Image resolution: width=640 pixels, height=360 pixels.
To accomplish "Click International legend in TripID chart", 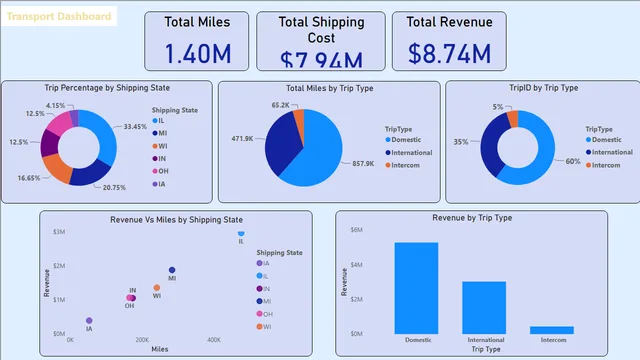I will [609, 152].
